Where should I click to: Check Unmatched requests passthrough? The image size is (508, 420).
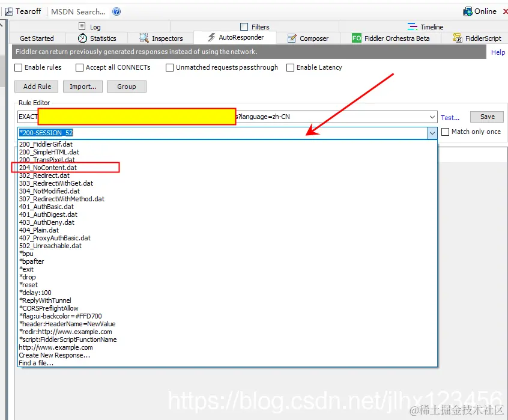click(x=169, y=67)
